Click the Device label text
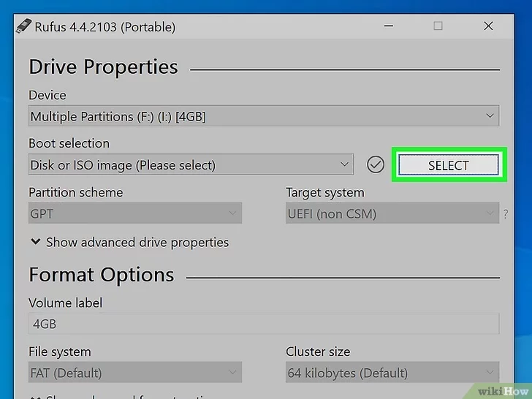This screenshot has height=399, width=532. coord(47,95)
